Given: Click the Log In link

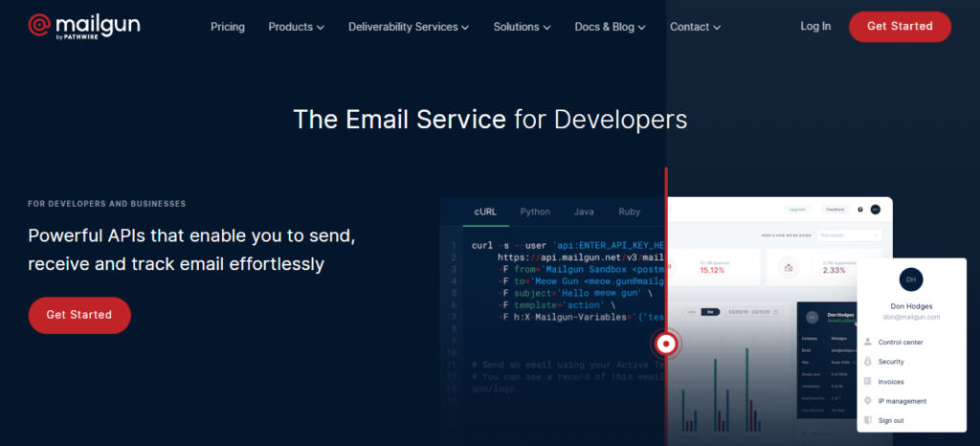Looking at the screenshot, I should (x=815, y=26).
